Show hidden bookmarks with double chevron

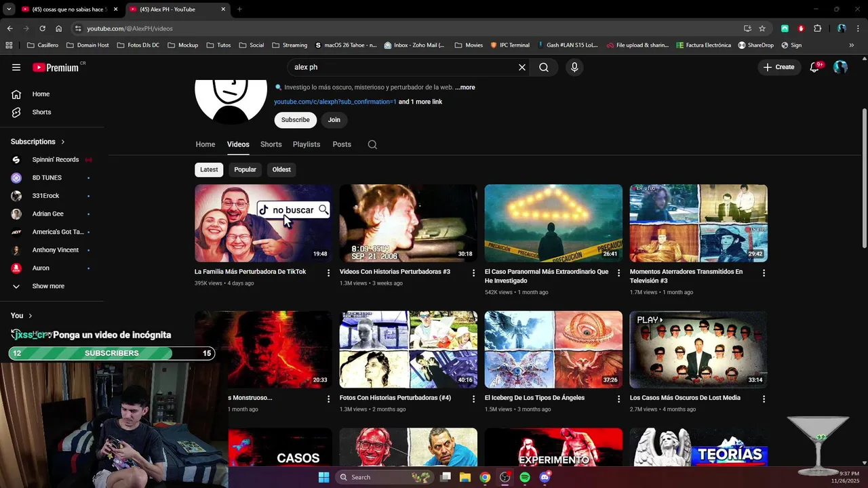click(x=852, y=45)
